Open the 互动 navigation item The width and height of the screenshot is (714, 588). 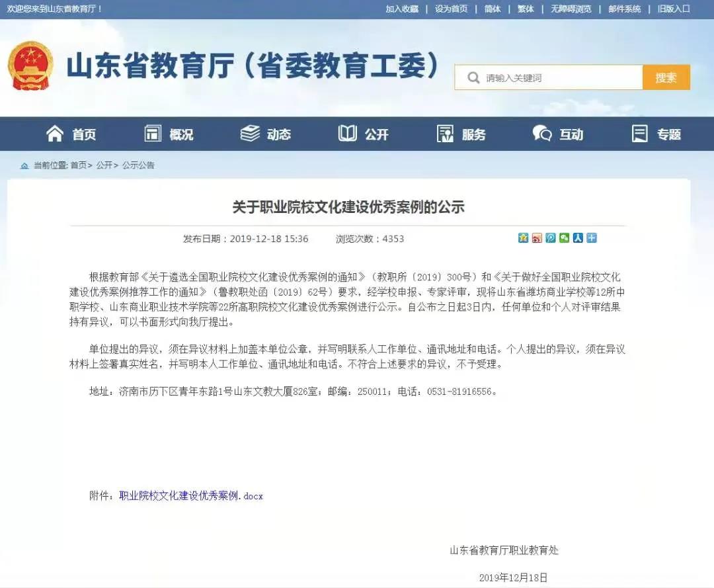tap(559, 134)
